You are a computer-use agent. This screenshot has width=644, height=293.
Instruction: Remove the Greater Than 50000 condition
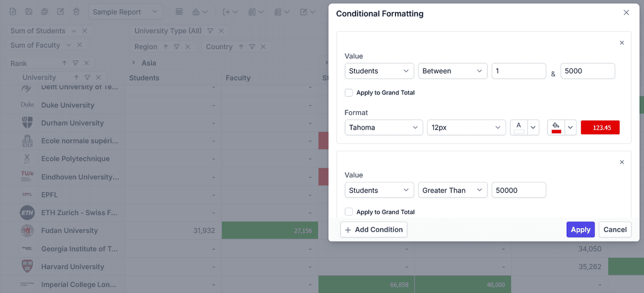coord(622,162)
